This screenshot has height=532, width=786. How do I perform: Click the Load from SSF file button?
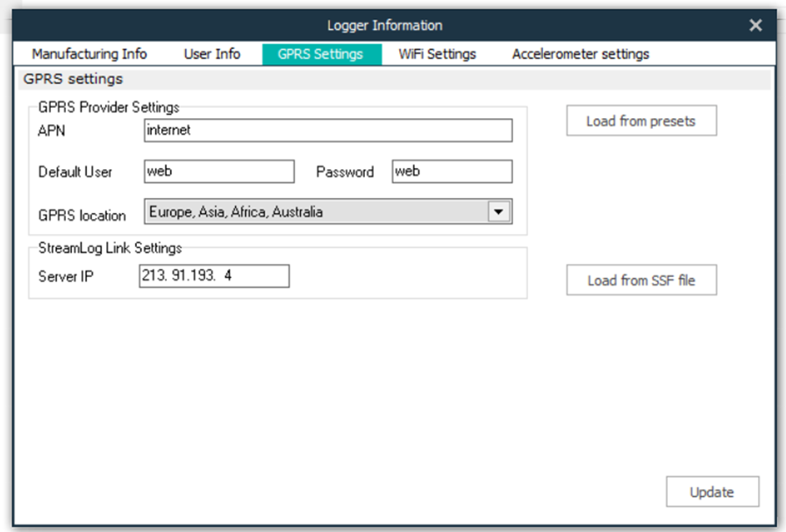[x=640, y=280]
